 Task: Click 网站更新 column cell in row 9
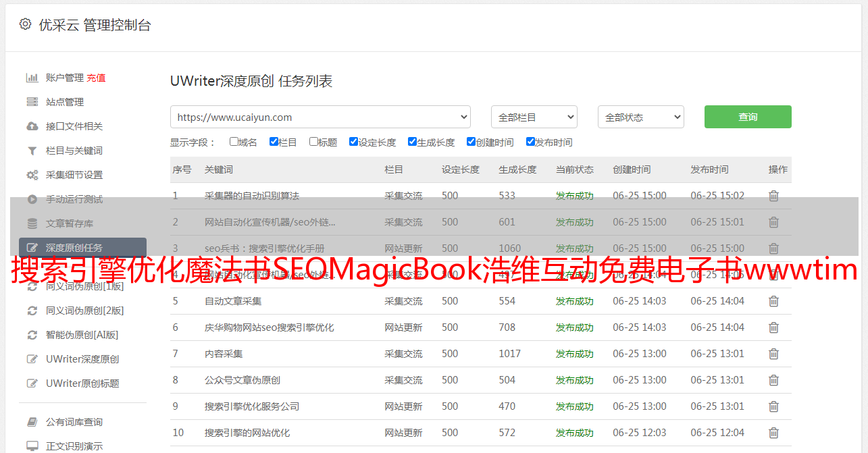click(x=404, y=406)
